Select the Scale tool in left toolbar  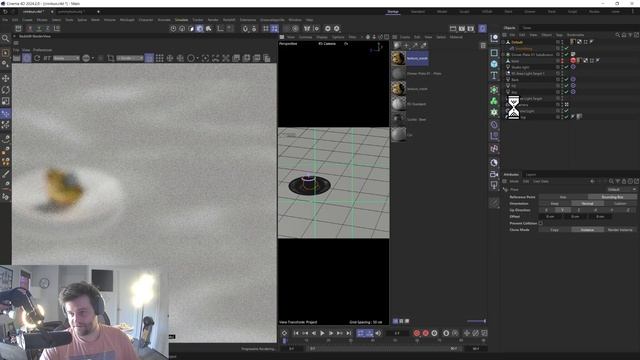point(5,101)
